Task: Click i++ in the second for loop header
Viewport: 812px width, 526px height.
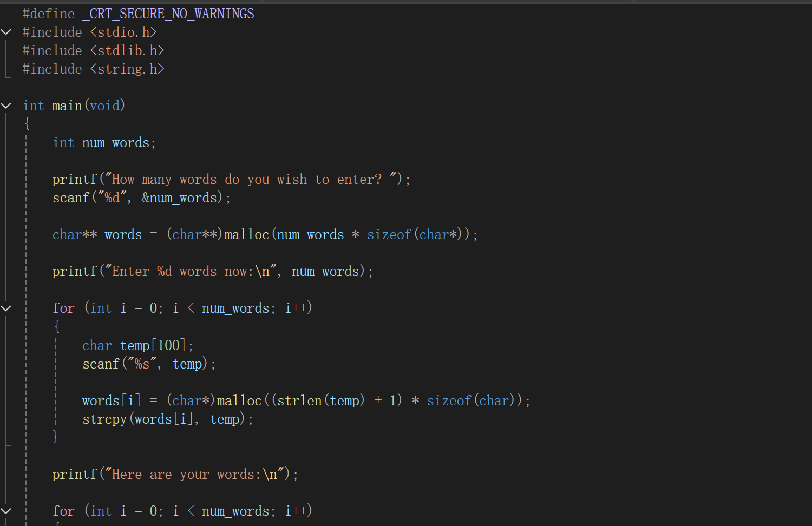Action: [296, 511]
